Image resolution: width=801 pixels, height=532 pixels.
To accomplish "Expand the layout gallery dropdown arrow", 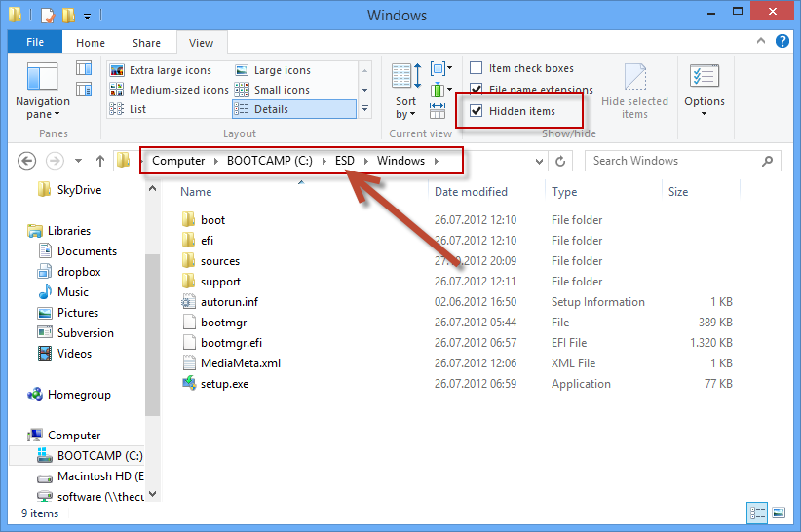I will (364, 109).
